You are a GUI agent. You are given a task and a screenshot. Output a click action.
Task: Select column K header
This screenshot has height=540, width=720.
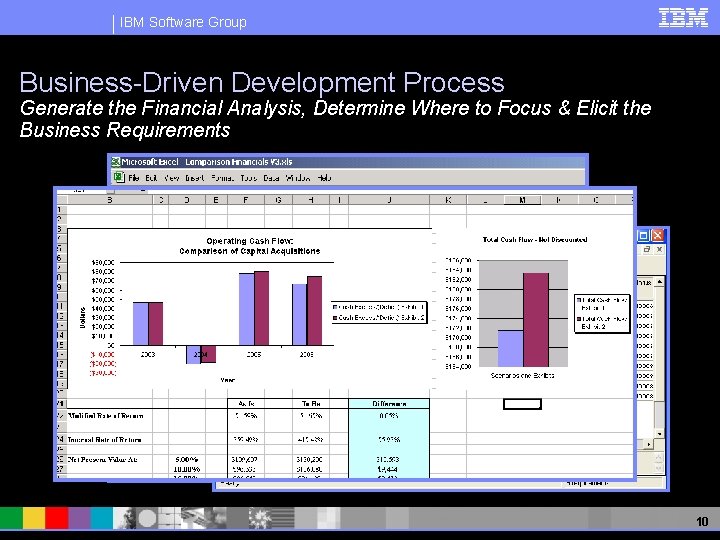pyautogui.click(x=448, y=200)
